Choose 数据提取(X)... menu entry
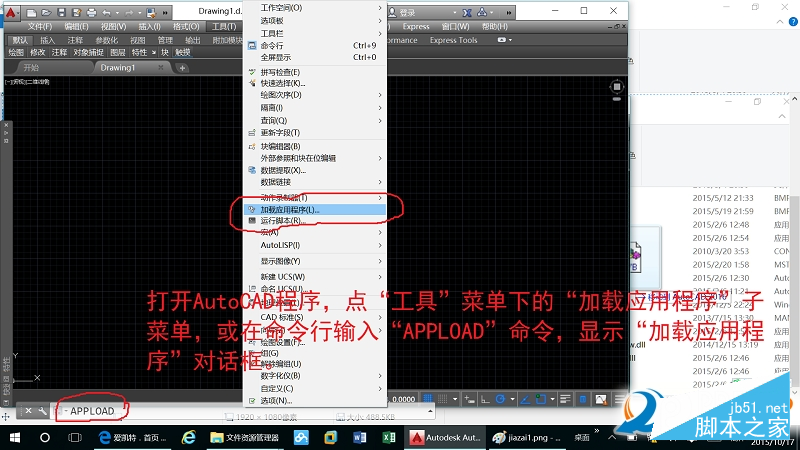The width and height of the screenshot is (800, 450). click(315, 170)
